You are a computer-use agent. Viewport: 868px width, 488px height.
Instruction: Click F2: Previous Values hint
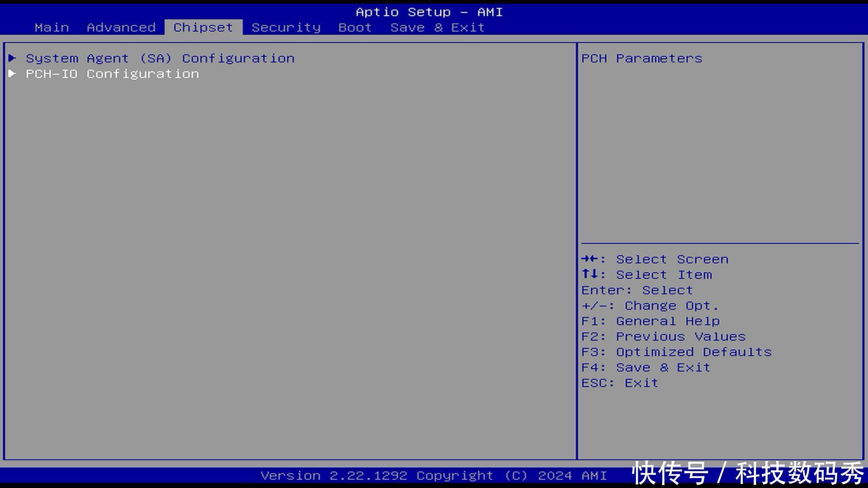[x=663, y=336]
